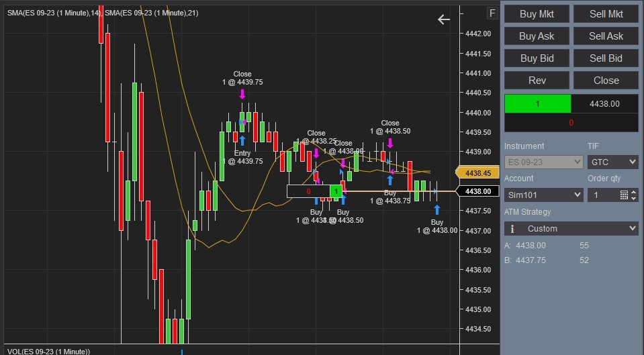Click the B: 4437.75 bid price row
This screenshot has height=355, width=644.
[x=547, y=260]
